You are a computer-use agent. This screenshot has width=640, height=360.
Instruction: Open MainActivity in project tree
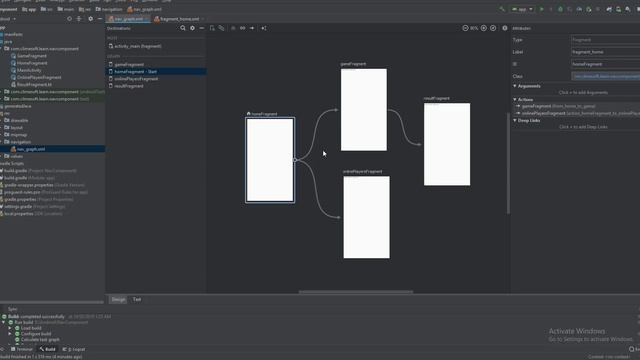(x=29, y=70)
